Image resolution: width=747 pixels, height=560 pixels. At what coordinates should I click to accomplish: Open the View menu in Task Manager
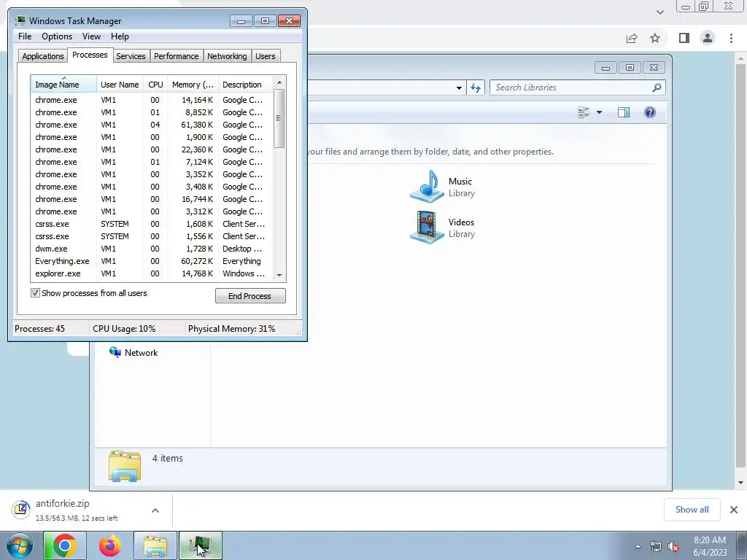click(x=91, y=36)
